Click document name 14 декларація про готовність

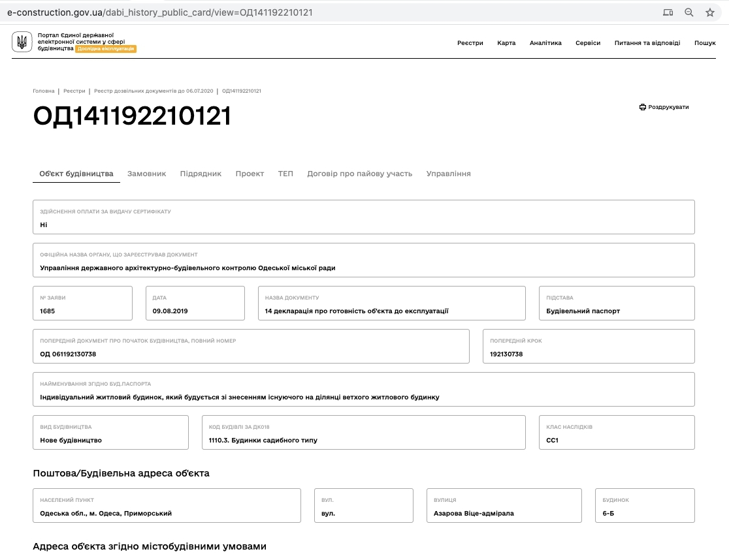pos(357,311)
